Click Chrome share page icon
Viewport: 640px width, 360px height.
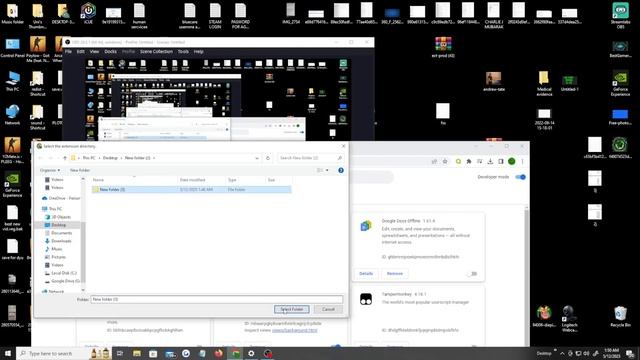pyautogui.click(x=434, y=162)
